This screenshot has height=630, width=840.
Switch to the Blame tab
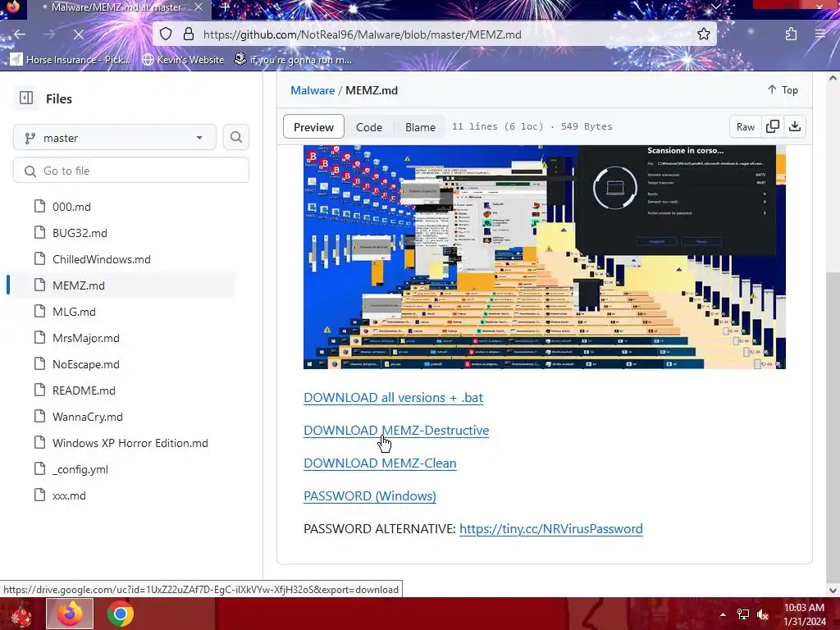(x=420, y=127)
